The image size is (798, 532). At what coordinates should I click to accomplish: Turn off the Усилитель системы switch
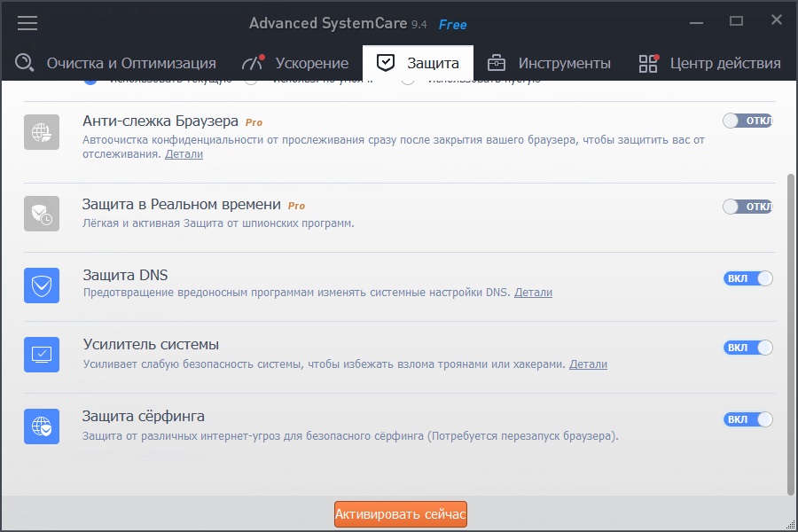coord(748,348)
